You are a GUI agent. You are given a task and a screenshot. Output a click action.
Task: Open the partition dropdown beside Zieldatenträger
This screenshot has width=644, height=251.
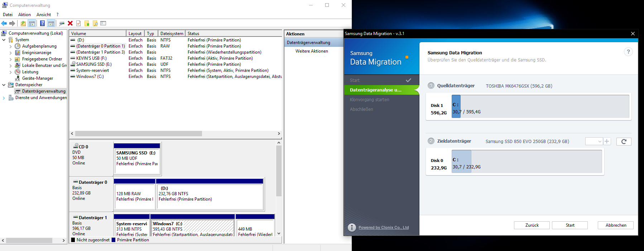[594, 142]
